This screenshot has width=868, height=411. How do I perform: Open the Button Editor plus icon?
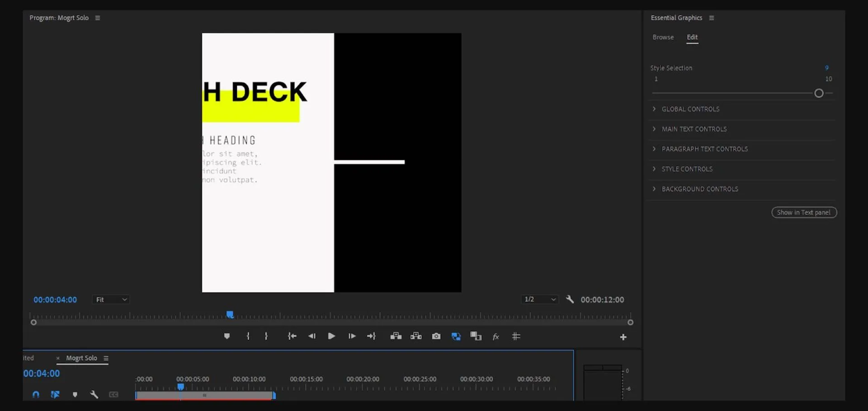(623, 337)
